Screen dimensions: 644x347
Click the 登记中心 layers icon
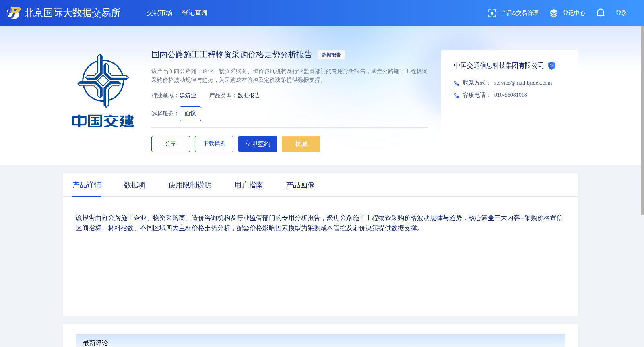point(554,13)
